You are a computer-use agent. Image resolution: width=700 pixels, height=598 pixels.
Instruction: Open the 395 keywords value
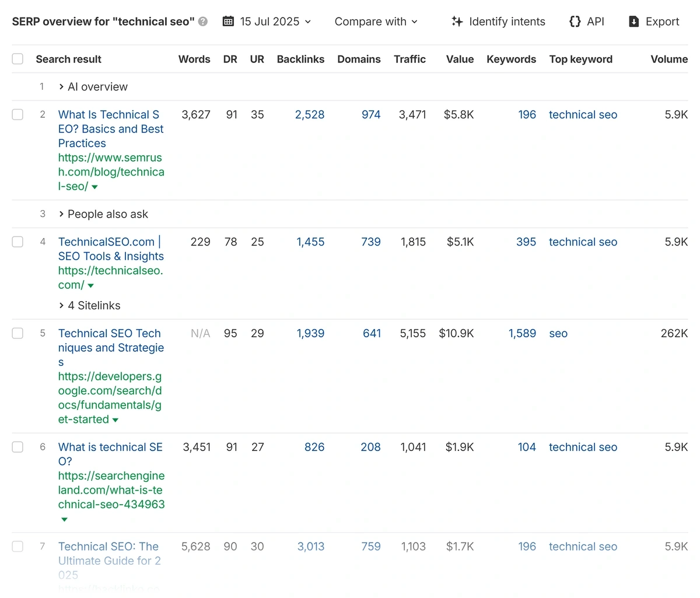tap(526, 242)
